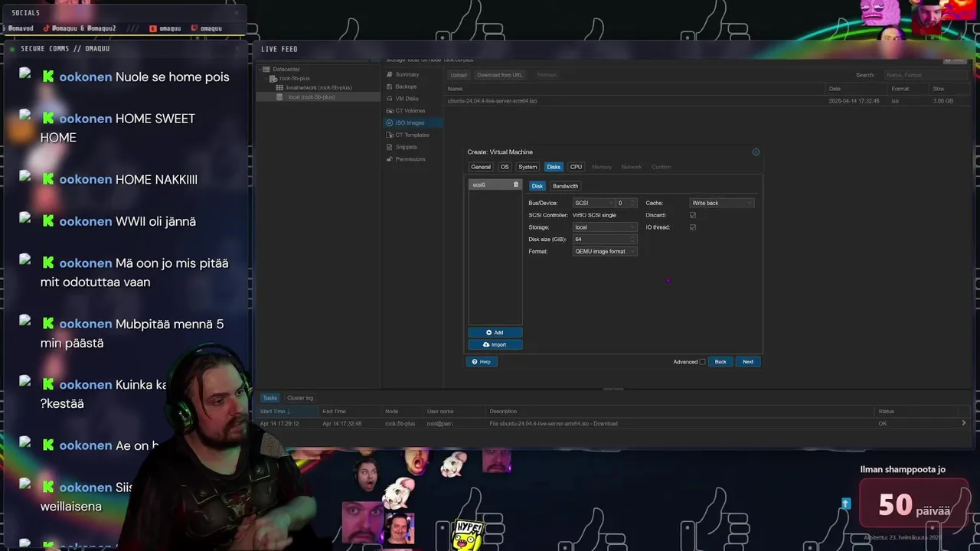Collapse the Datacenter tree arrow
The height and width of the screenshot is (551, 980).
(260, 69)
